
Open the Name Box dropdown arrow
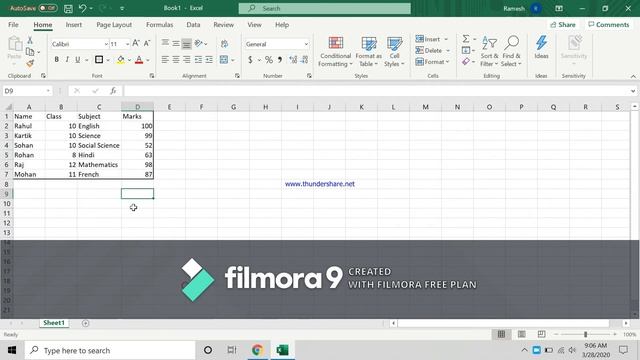48,91
